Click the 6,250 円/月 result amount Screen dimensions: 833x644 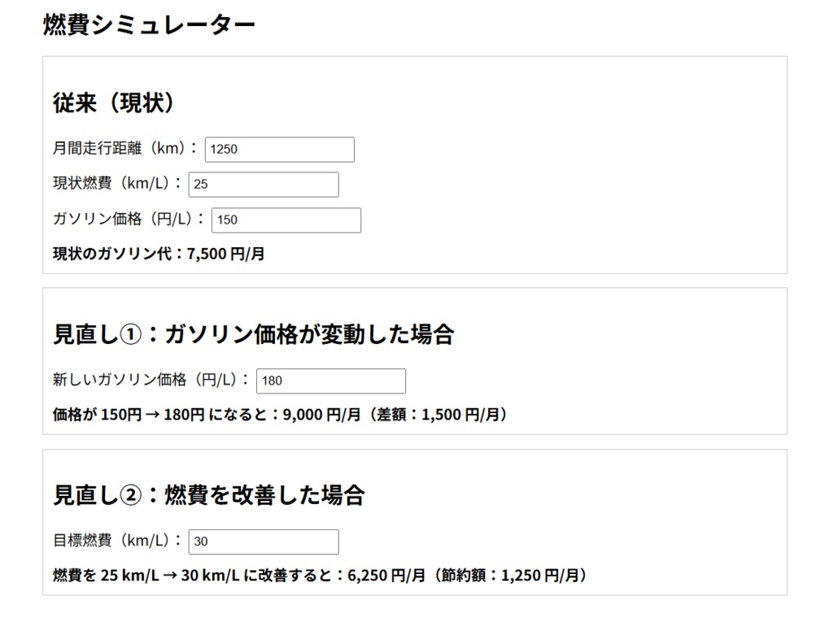click(386, 576)
